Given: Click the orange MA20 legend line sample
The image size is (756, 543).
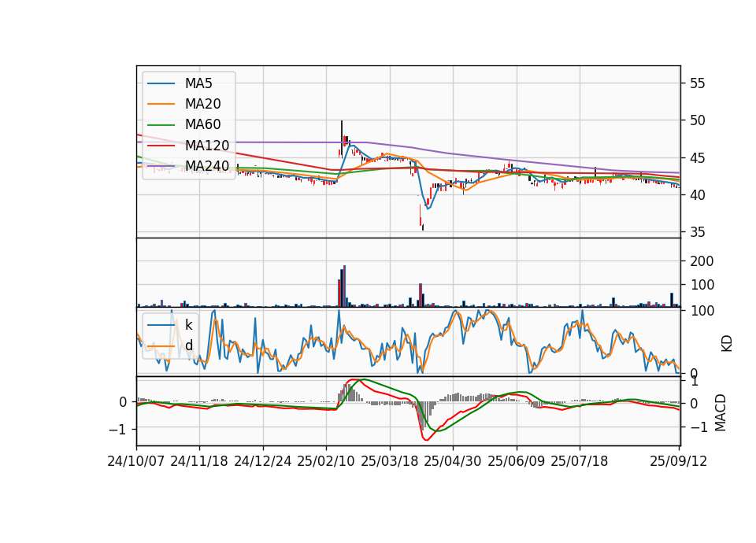Looking at the screenshot, I should (x=161, y=104).
